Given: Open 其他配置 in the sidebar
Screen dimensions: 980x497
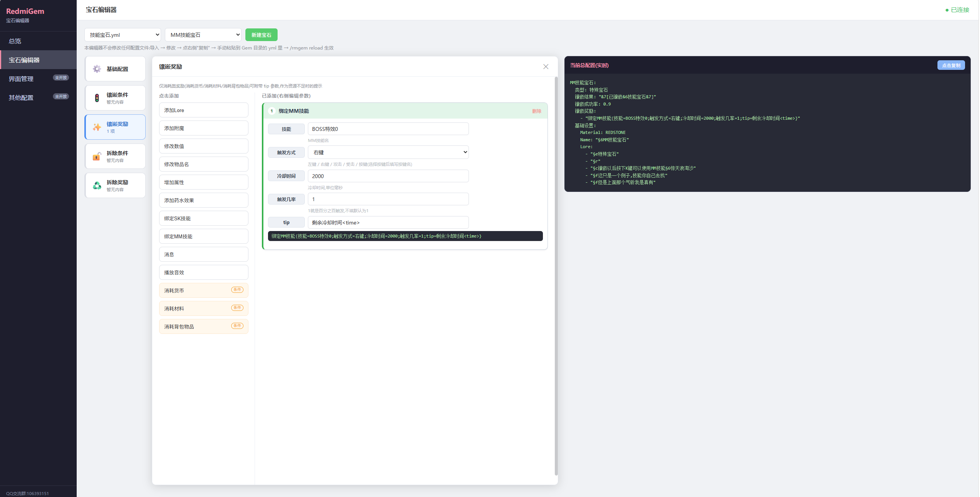Looking at the screenshot, I should [38, 97].
